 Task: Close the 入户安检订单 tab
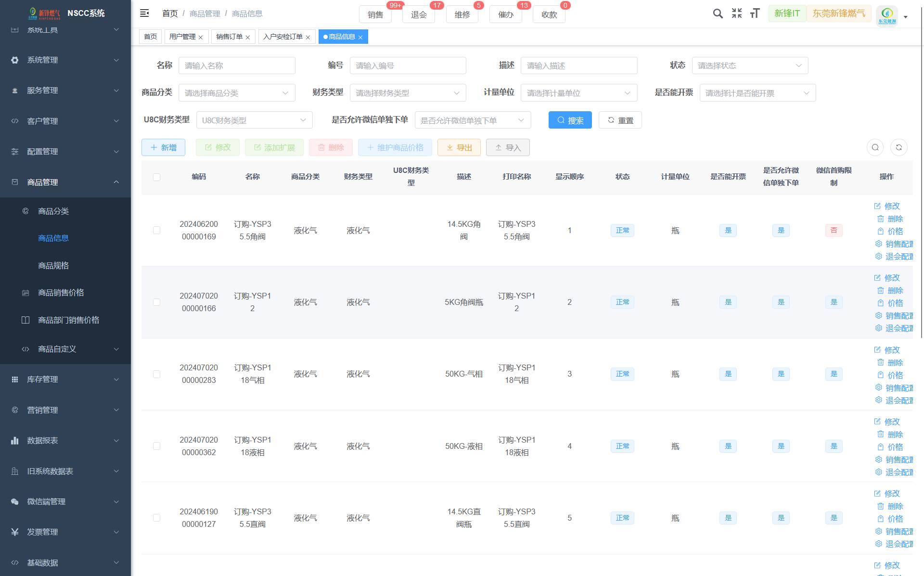[308, 37]
